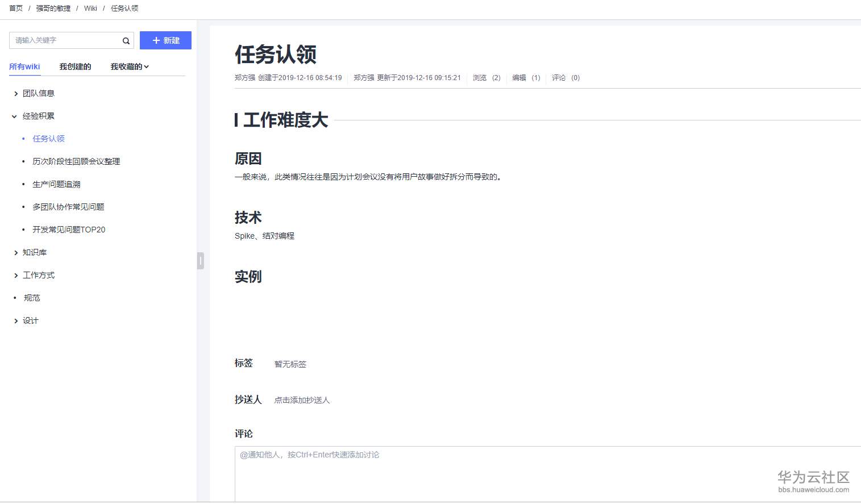861x504 pixels.
Task: Click the creation time 2019-12-16 08:54:19 text
Action: point(310,78)
